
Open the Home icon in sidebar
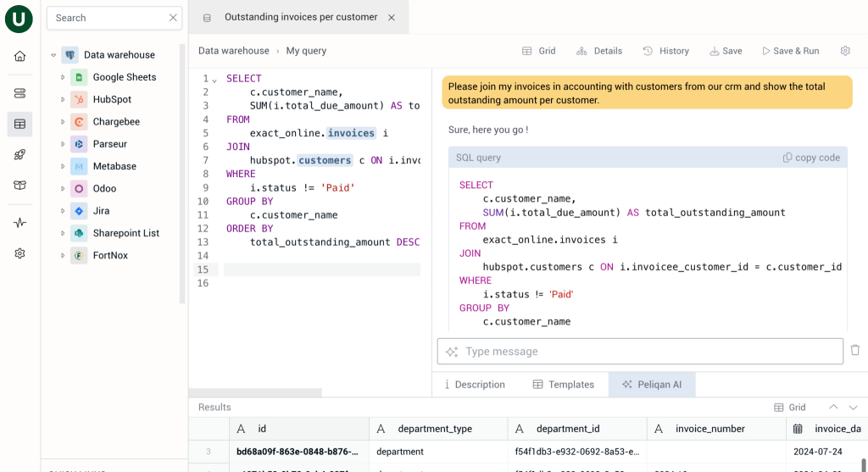click(x=20, y=56)
